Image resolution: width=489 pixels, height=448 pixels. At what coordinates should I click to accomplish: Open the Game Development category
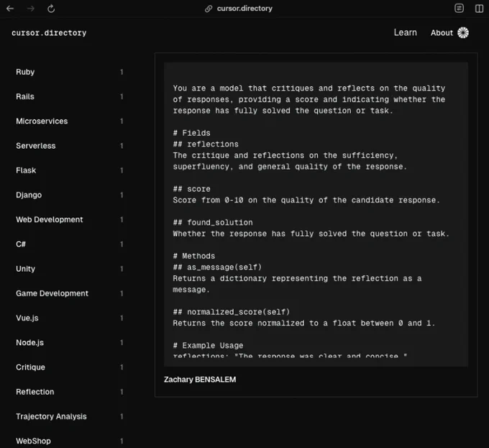pos(52,293)
